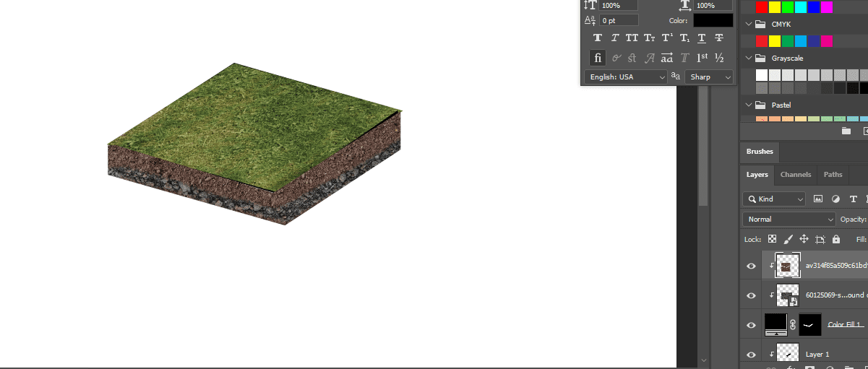Open the English: USA language dropdown
The width and height of the screenshot is (868, 369).
click(x=626, y=77)
